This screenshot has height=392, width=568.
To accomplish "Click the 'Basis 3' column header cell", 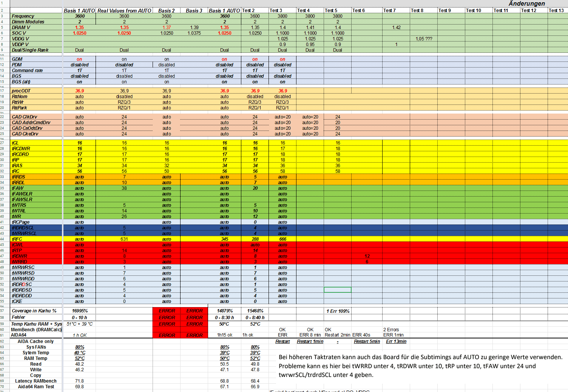I will point(194,11).
